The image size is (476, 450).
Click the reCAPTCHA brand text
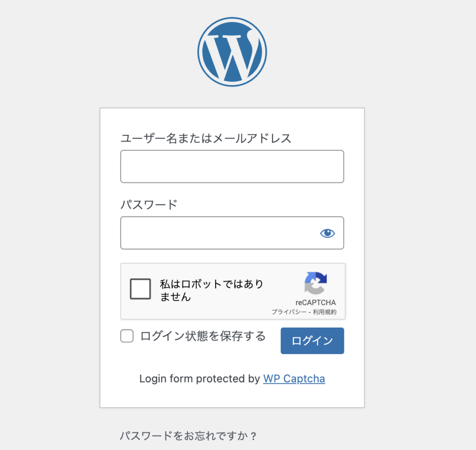point(315,302)
